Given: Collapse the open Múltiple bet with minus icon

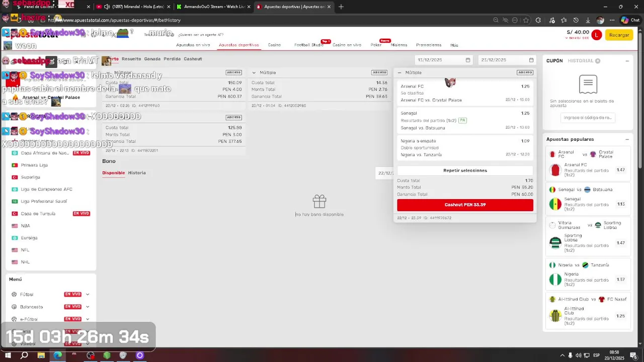Looking at the screenshot, I should tap(400, 72).
